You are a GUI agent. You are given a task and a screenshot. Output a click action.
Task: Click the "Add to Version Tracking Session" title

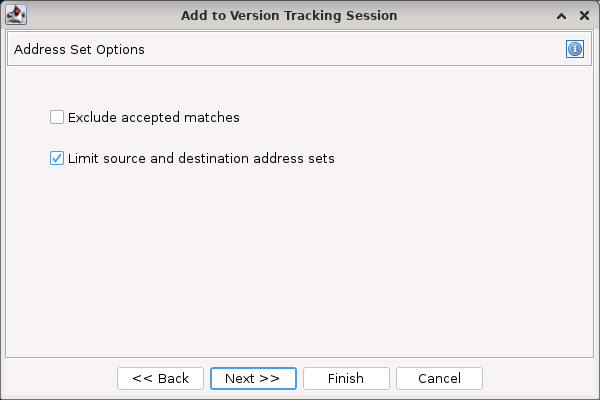click(289, 16)
